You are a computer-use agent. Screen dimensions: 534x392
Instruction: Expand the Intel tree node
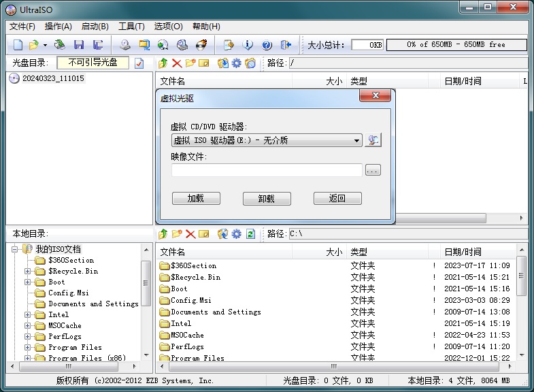pos(27,314)
